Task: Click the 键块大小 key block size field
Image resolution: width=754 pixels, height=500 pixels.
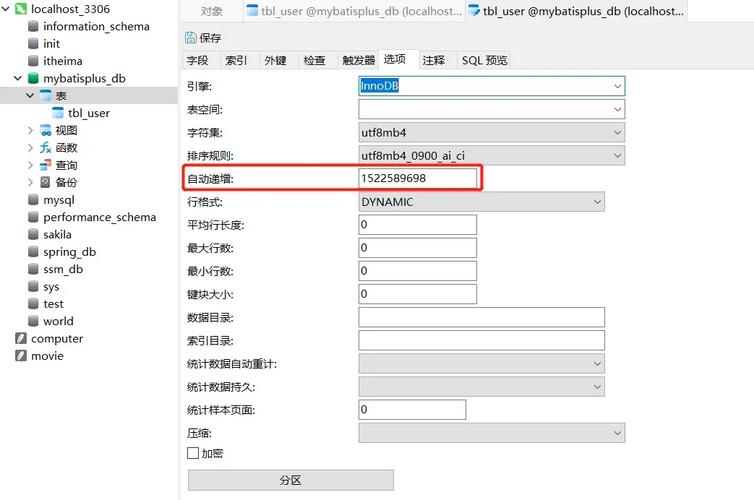Action: point(417,294)
